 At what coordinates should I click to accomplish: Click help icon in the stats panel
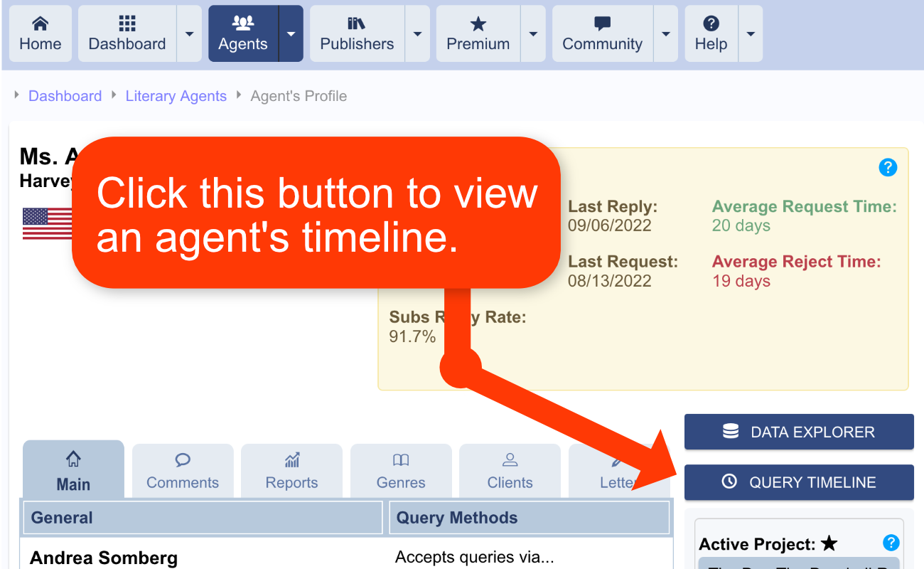[888, 167]
